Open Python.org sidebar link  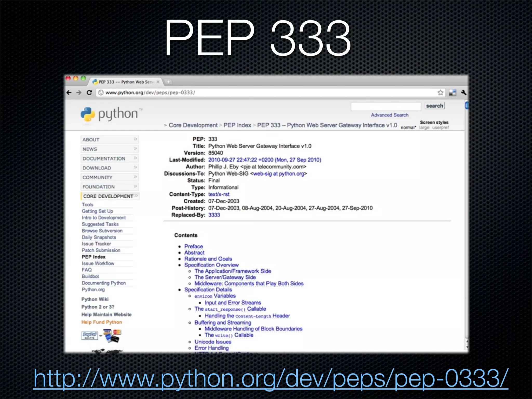[93, 289]
